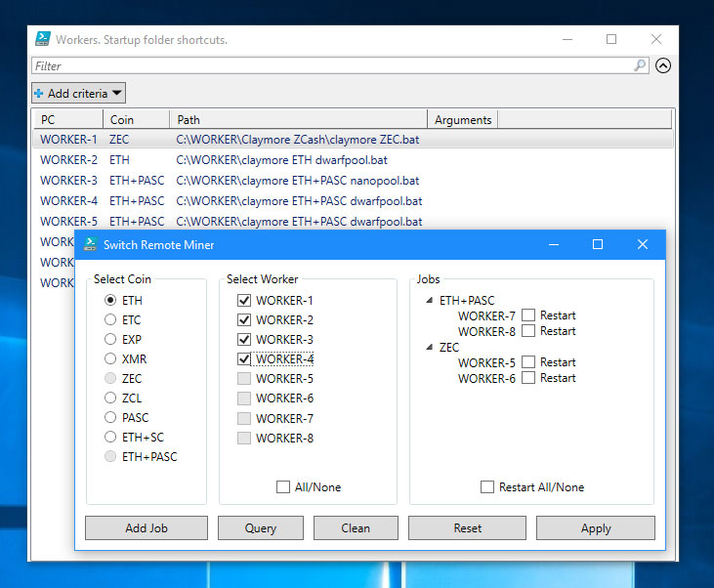
Task: Collapse the ETH+PASC jobs tree node
Action: click(430, 301)
